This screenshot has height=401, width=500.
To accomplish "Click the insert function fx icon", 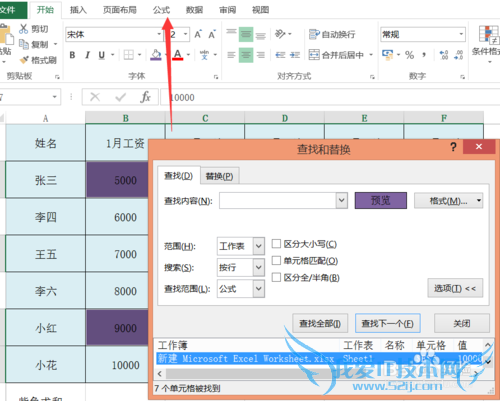I will coord(146,97).
